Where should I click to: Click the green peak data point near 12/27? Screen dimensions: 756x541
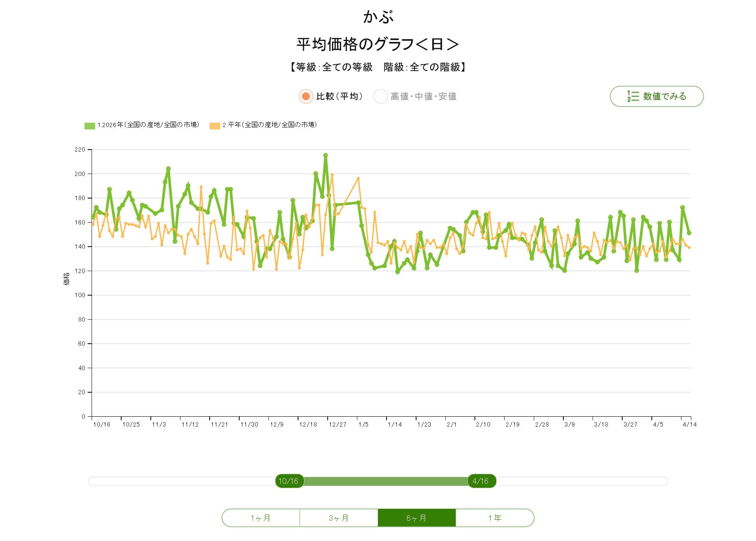pyautogui.click(x=325, y=155)
